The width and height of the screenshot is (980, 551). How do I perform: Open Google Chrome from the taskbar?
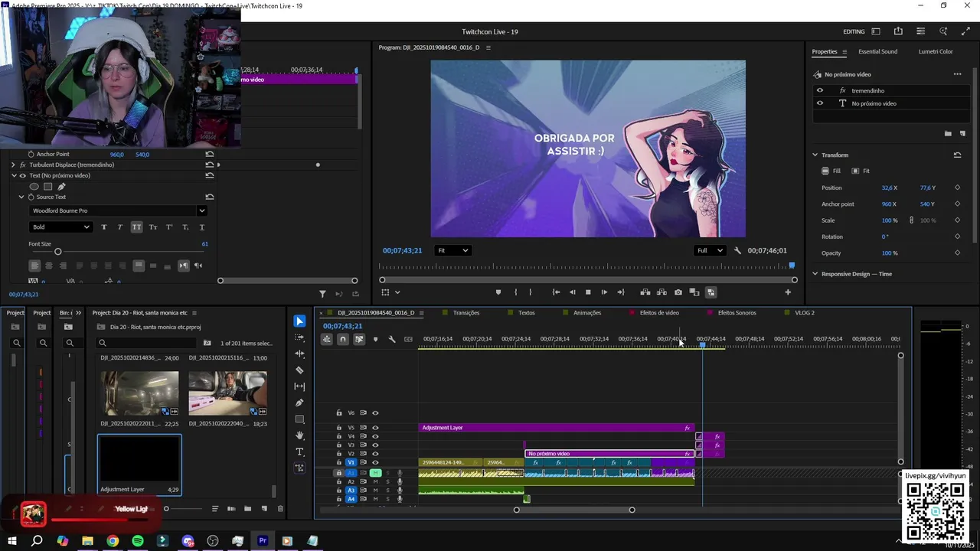[x=113, y=541]
